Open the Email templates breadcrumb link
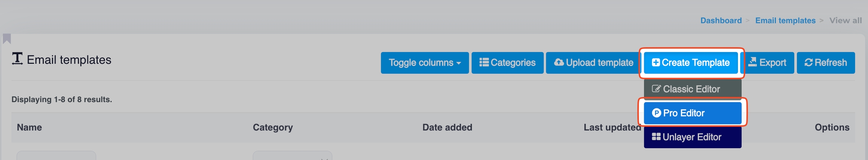Image resolution: width=868 pixels, height=160 pixels. coord(785,20)
